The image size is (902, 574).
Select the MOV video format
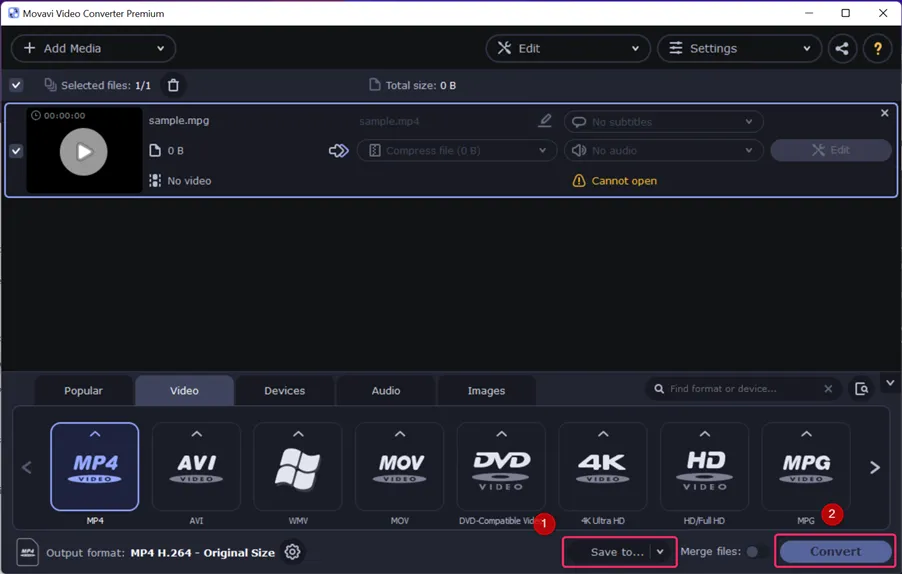coord(400,466)
